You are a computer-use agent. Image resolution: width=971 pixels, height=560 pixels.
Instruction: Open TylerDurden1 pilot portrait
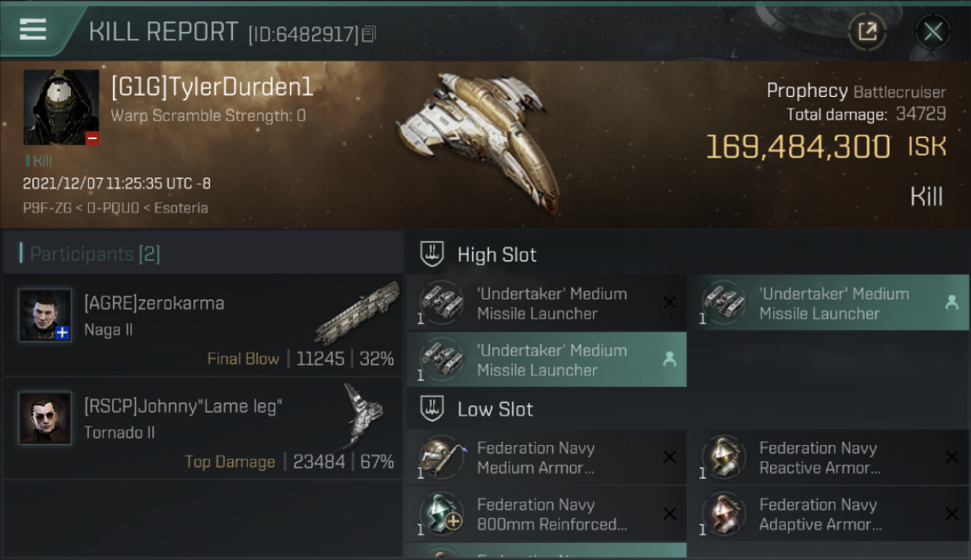61,108
